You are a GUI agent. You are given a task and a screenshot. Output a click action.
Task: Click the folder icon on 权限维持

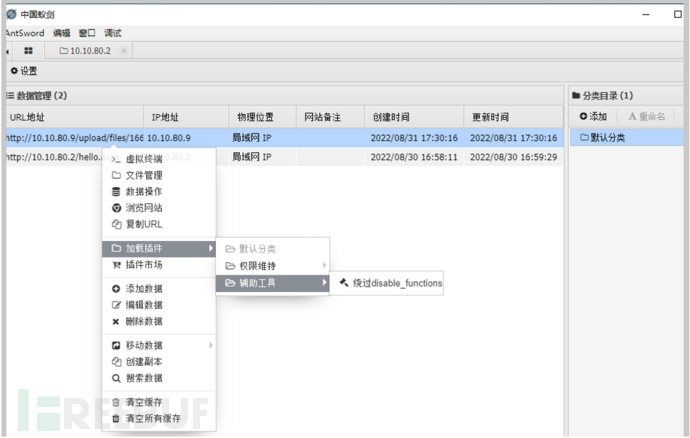point(230,266)
